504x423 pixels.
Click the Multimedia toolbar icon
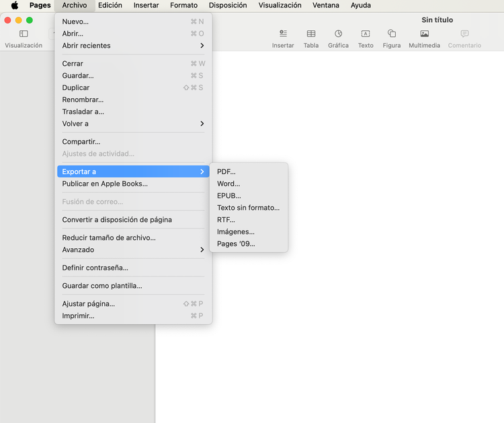tap(424, 34)
